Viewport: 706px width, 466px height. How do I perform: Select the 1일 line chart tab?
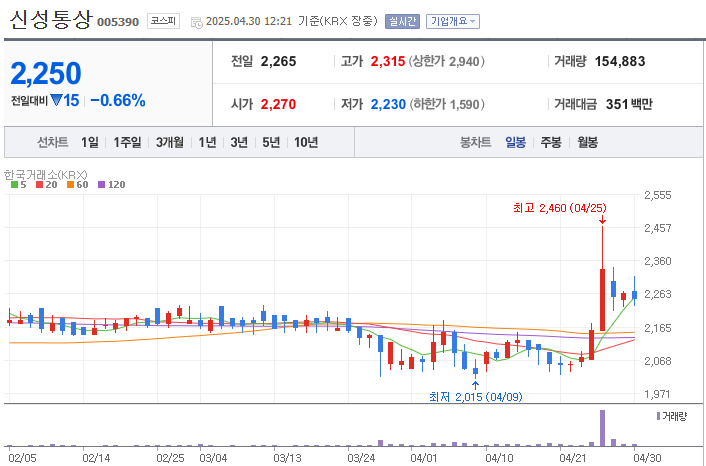(x=90, y=143)
